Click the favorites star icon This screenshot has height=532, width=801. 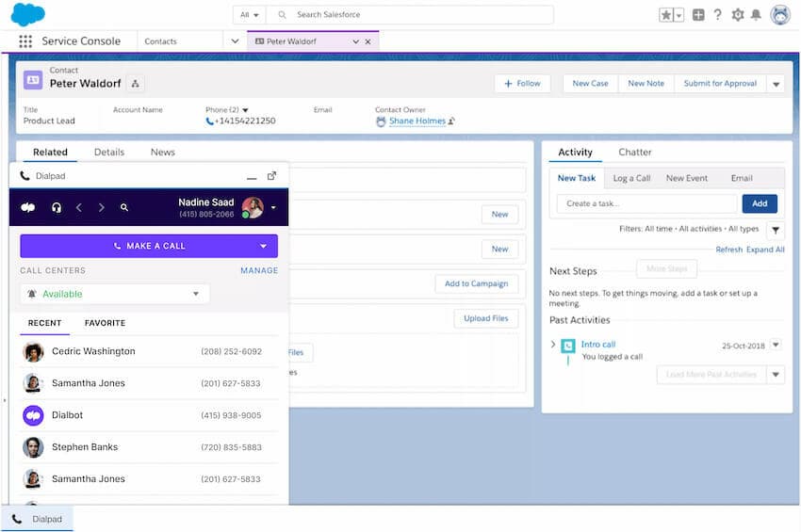(x=666, y=15)
